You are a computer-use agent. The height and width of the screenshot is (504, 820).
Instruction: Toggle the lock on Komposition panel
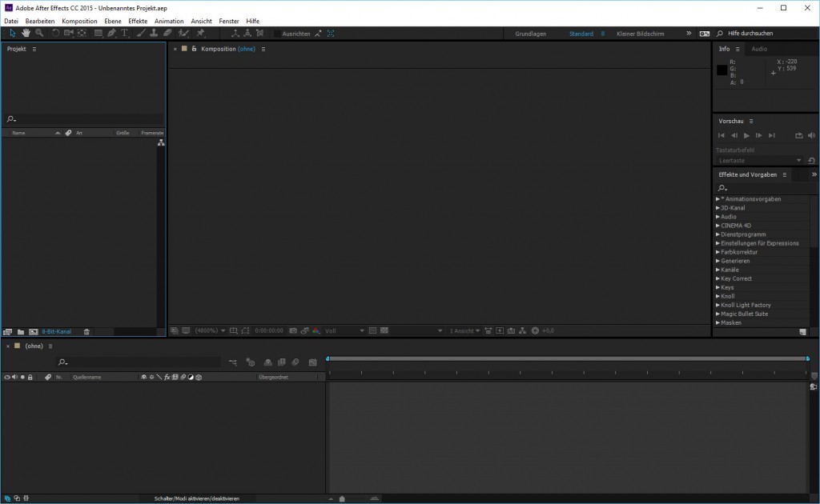pos(194,49)
